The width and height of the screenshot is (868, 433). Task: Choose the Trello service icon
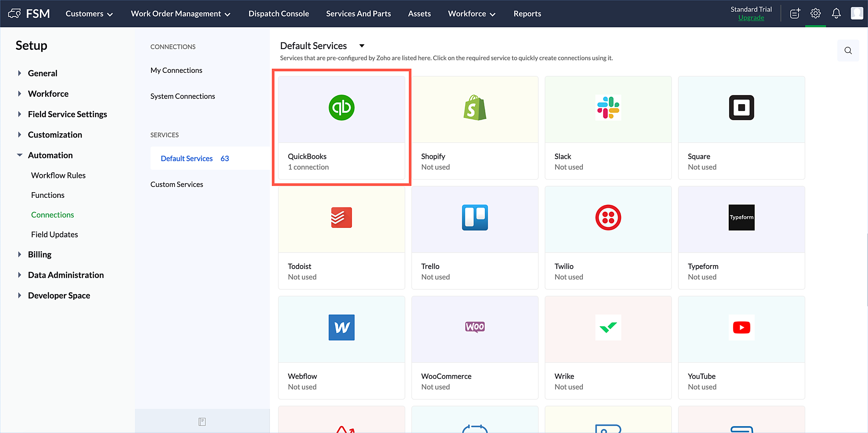pyautogui.click(x=475, y=217)
